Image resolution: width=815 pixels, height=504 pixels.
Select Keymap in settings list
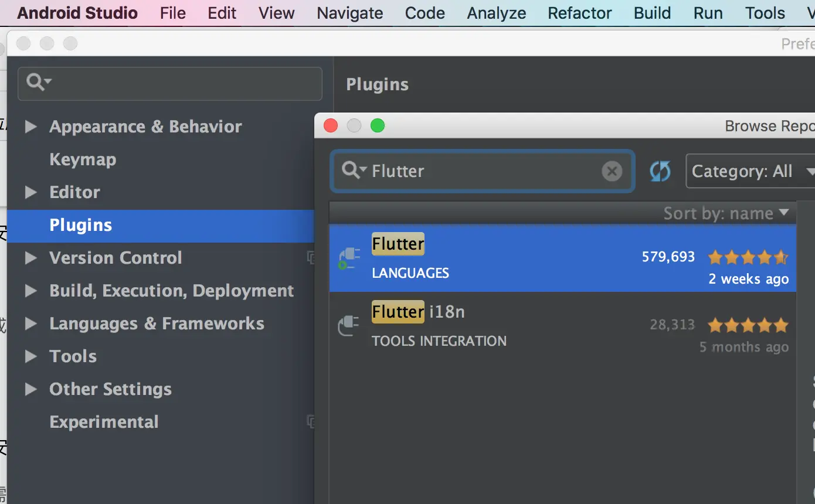point(83,159)
